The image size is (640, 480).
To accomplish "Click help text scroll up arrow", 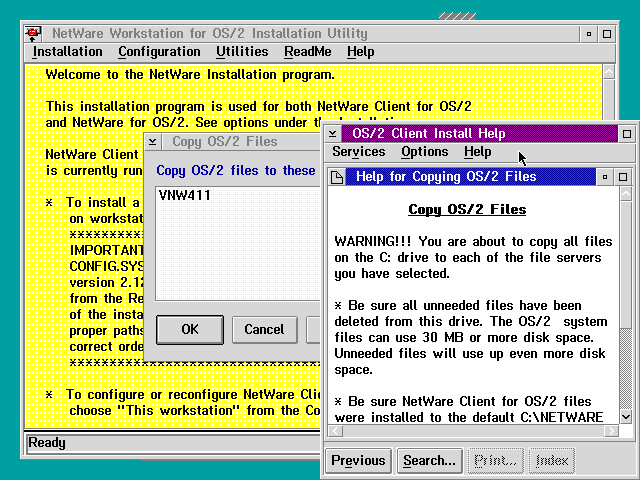I will [x=626, y=194].
